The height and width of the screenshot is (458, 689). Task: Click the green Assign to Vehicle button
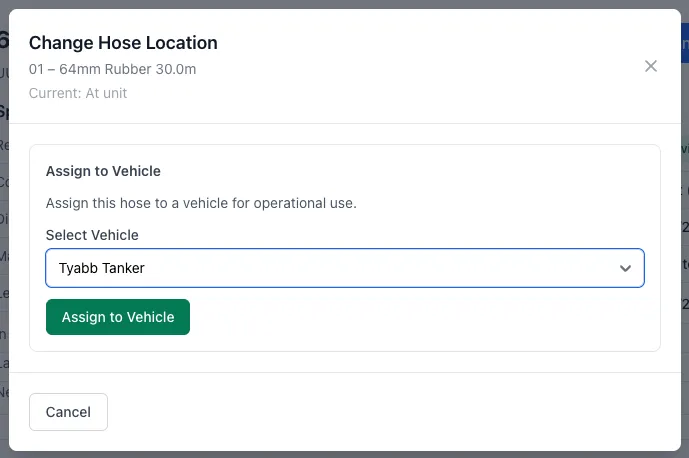tap(118, 317)
